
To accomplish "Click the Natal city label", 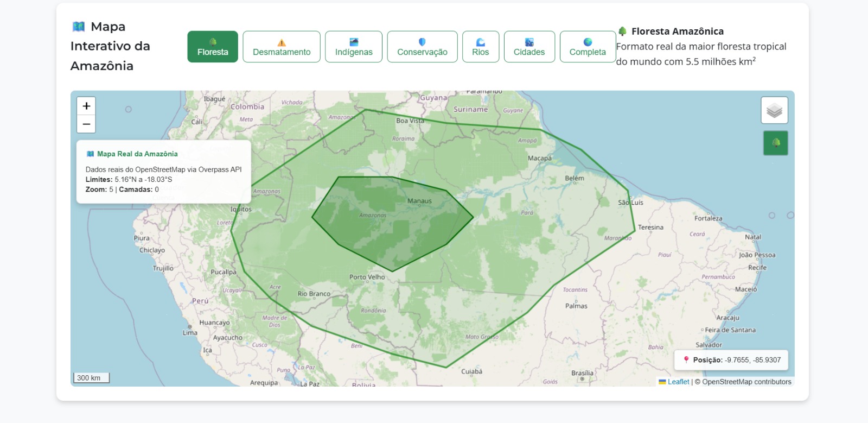I will coord(753,237).
